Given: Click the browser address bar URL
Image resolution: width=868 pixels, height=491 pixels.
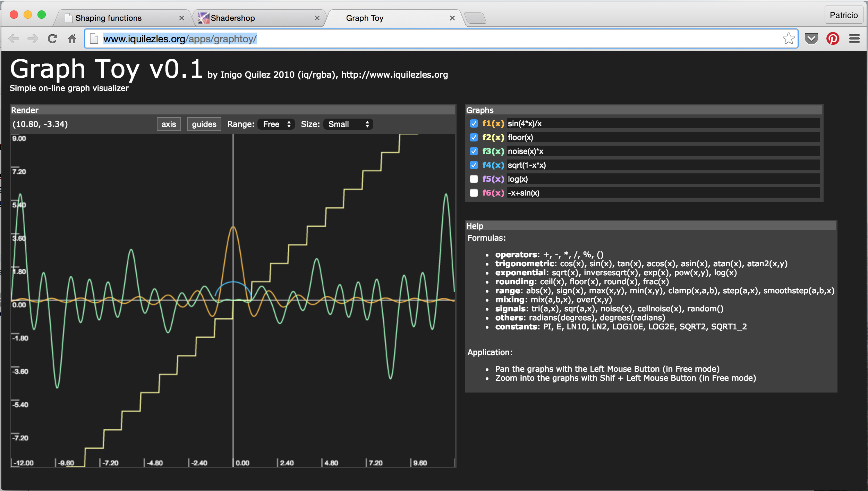Looking at the screenshot, I should pos(180,39).
